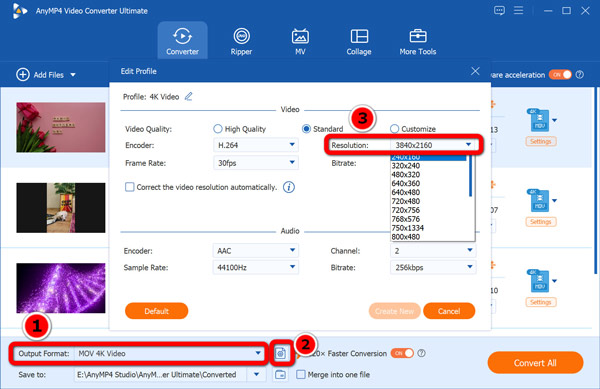Expand format arrow for first video
This screenshot has width=600, height=389.
[554, 120]
